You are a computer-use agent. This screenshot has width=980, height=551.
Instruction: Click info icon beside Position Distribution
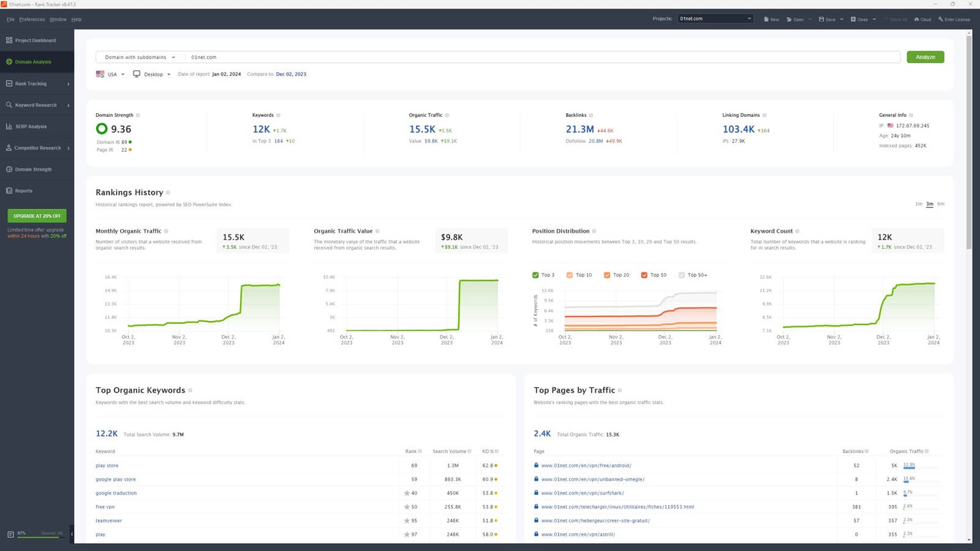pyautogui.click(x=594, y=231)
